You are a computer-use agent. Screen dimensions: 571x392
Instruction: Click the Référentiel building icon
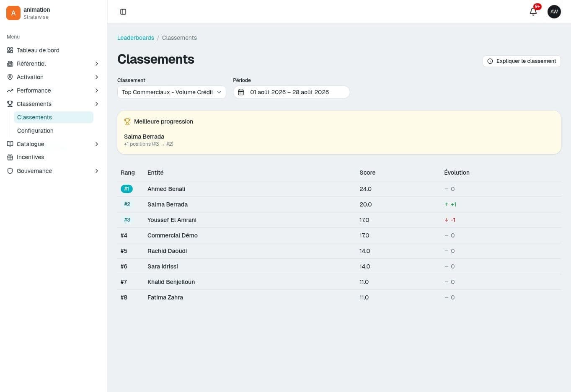point(10,64)
